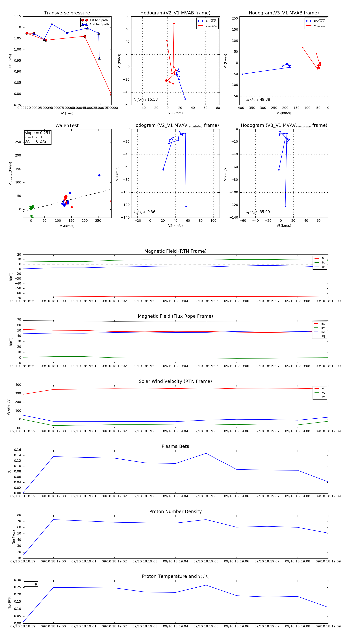The image size is (351, 644).
Task: Click the highest blue triangle in Transverse pressure plot
Action: [52, 24]
